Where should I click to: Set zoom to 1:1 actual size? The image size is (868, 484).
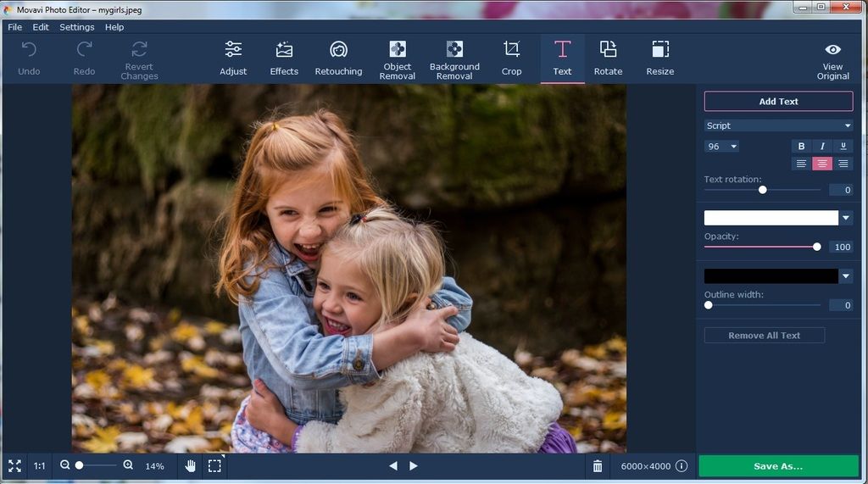pos(39,466)
